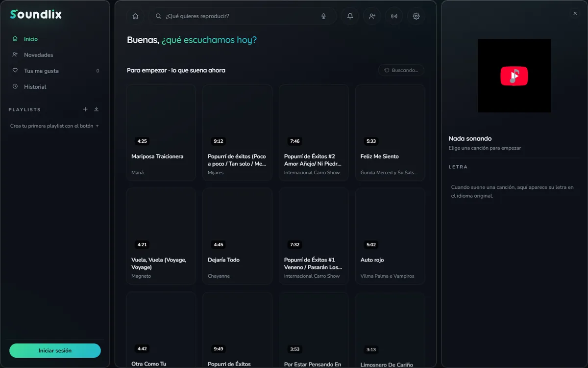The height and width of the screenshot is (368, 588).
Task: Play the Otra Como Tu card
Action: click(x=161, y=330)
